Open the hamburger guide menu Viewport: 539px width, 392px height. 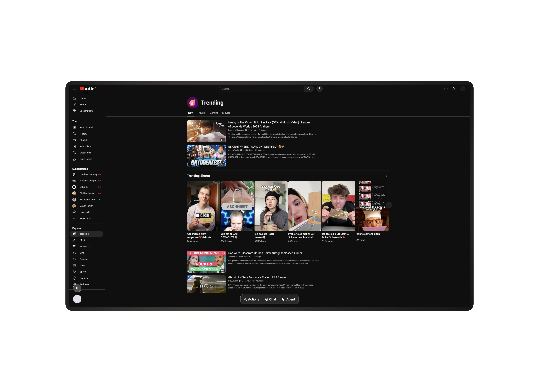pos(74,89)
